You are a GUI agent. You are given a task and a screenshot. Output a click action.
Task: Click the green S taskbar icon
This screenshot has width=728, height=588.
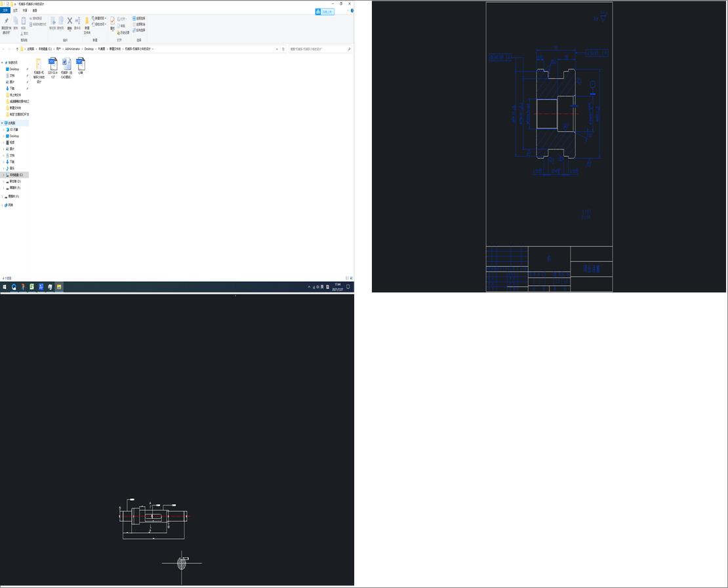tap(31, 287)
